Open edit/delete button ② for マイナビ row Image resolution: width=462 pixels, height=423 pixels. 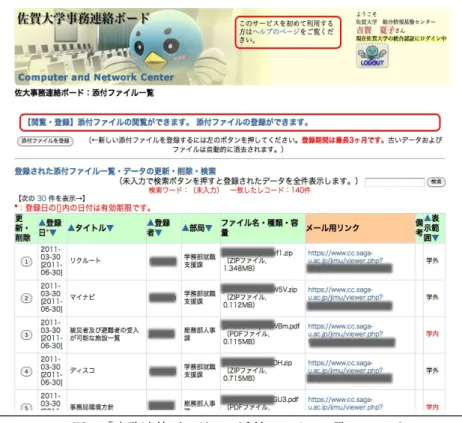click(x=26, y=298)
